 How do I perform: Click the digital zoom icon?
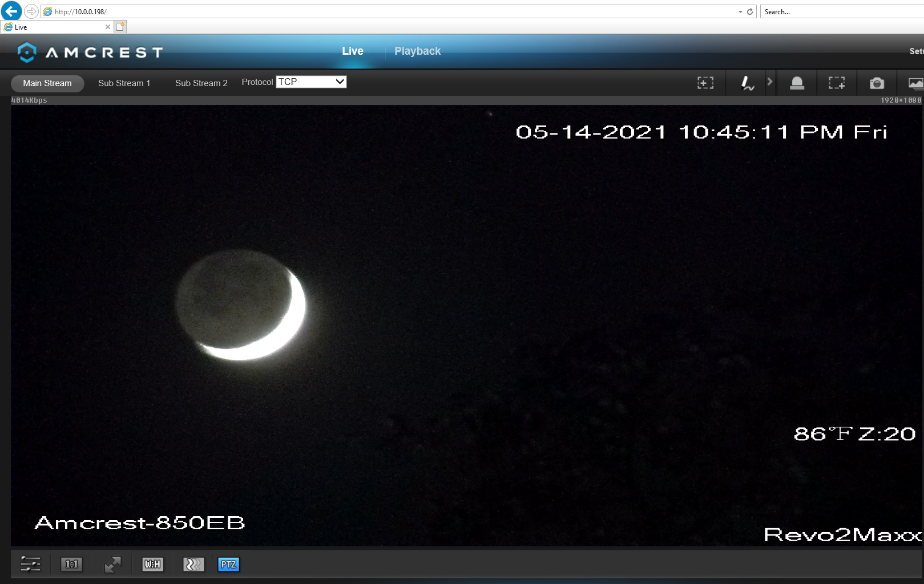pos(705,83)
